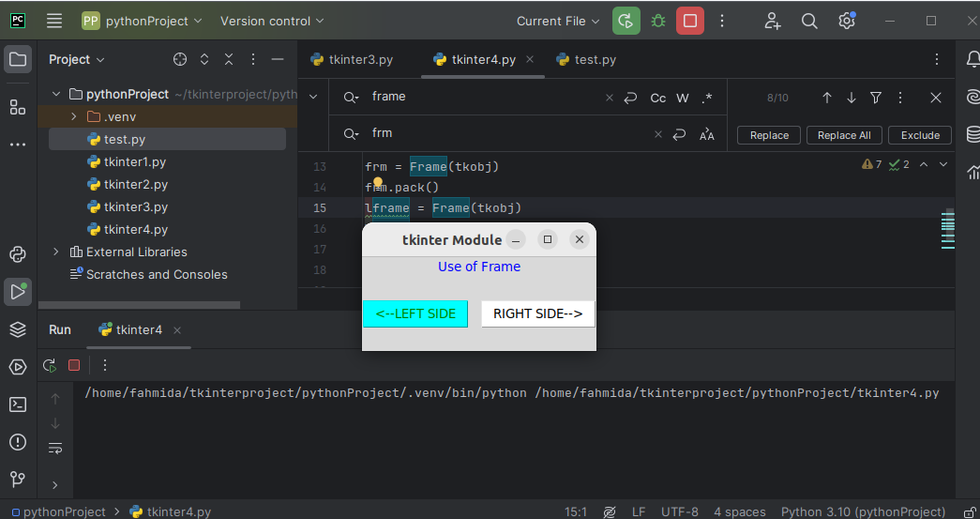The width and height of the screenshot is (980, 519).
Task: Open Search Everywhere magnifier
Action: pyautogui.click(x=809, y=21)
